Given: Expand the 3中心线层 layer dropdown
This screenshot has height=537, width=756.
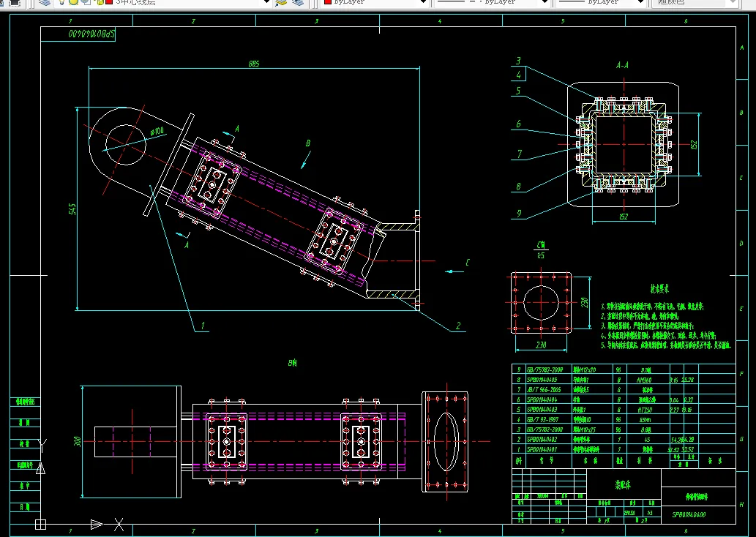Looking at the screenshot, I should tap(266, 2).
